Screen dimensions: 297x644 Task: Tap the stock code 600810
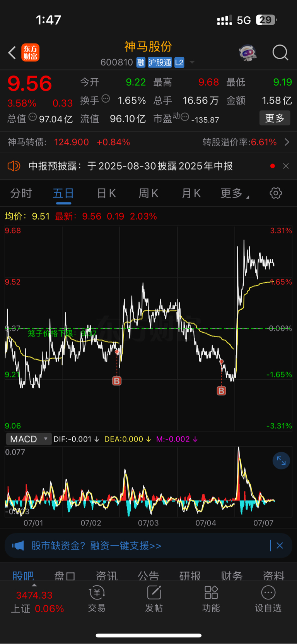tap(117, 62)
